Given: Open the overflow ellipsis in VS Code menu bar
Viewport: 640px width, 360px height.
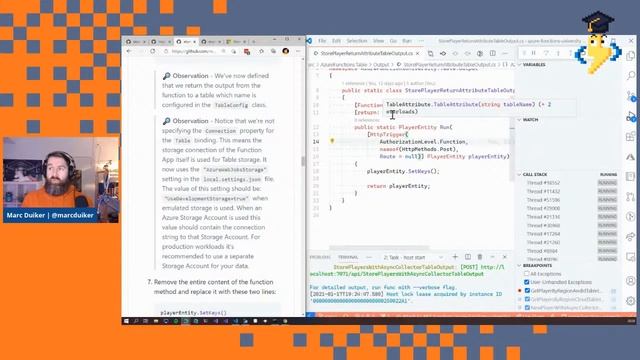Looking at the screenshot, I should (x=421, y=41).
